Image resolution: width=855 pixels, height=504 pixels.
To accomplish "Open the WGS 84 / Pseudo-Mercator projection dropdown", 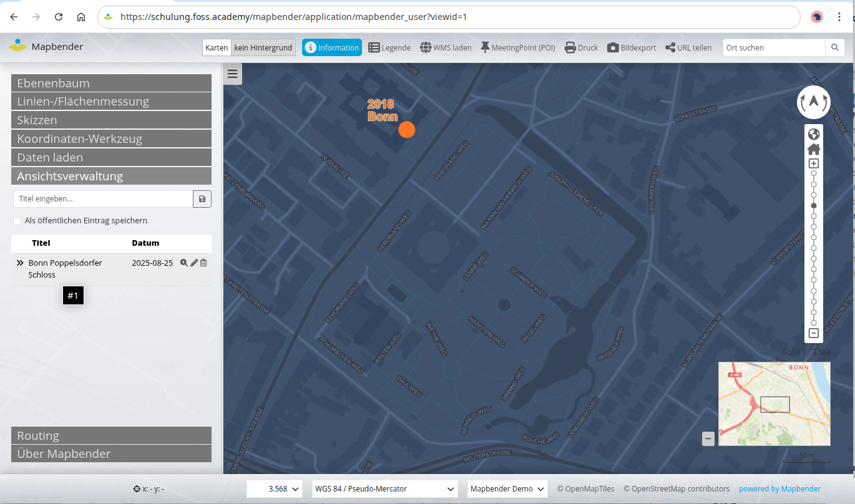I will 384,489.
